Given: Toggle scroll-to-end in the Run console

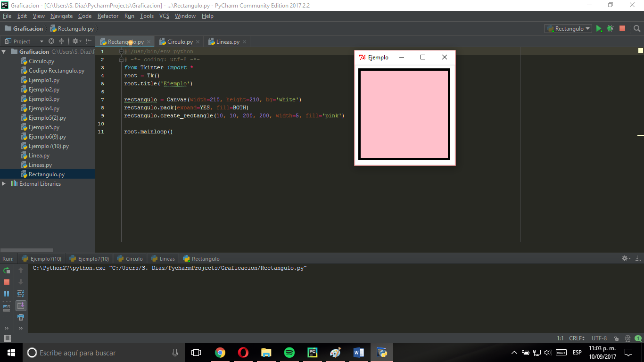Looking at the screenshot, I should click(x=20, y=305).
